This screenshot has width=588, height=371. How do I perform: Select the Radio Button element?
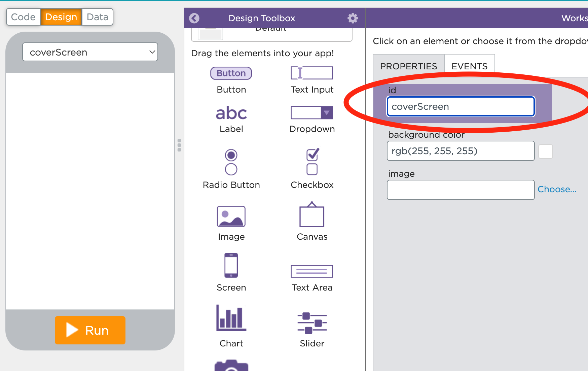231,162
